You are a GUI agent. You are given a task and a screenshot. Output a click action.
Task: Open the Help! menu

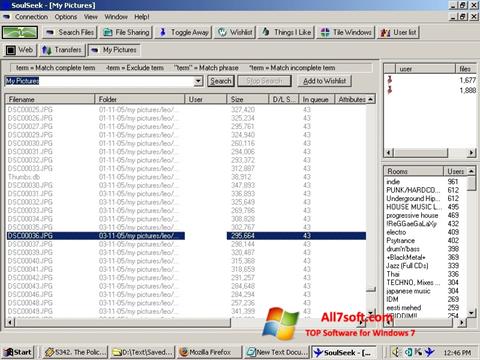142,17
